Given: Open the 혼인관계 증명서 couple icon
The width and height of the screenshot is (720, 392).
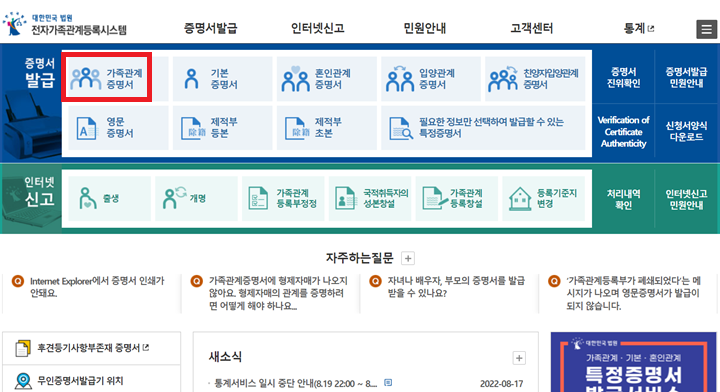Looking at the screenshot, I should [x=296, y=78].
